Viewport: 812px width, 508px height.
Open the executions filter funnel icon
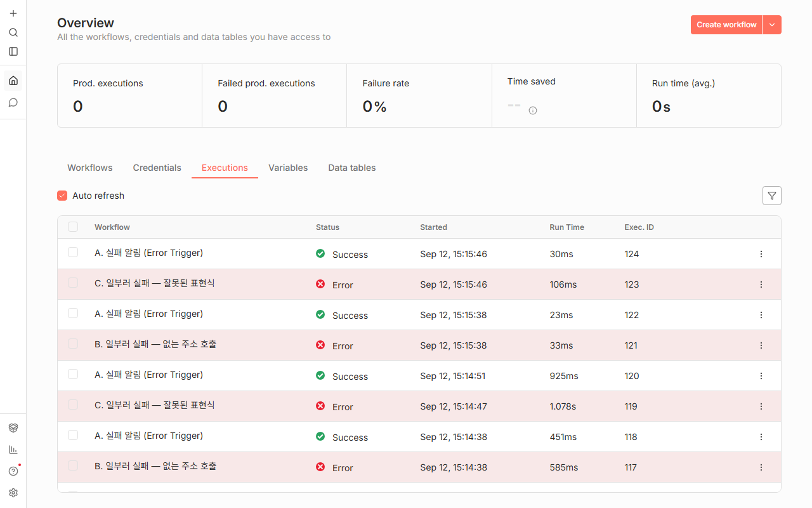772,196
